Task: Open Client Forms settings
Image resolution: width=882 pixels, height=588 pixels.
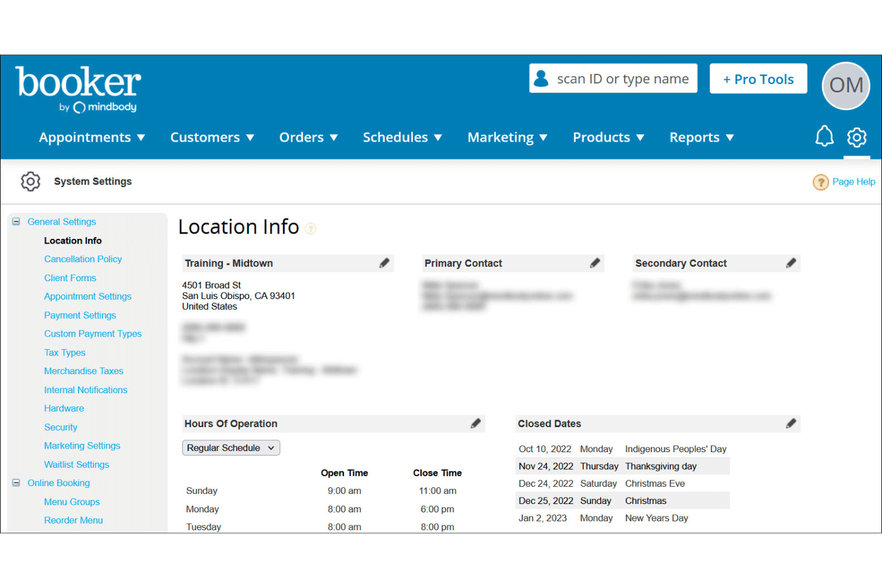Action: click(70, 278)
